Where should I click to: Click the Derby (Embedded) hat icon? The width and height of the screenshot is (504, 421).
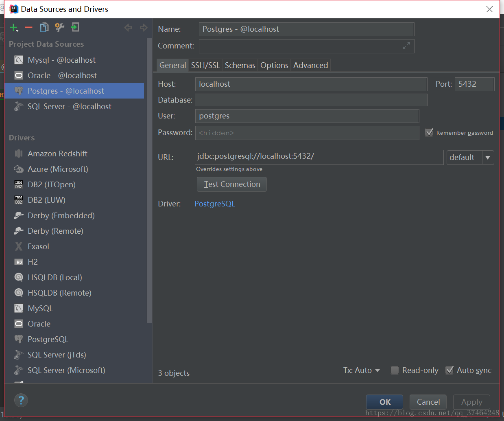coord(19,215)
